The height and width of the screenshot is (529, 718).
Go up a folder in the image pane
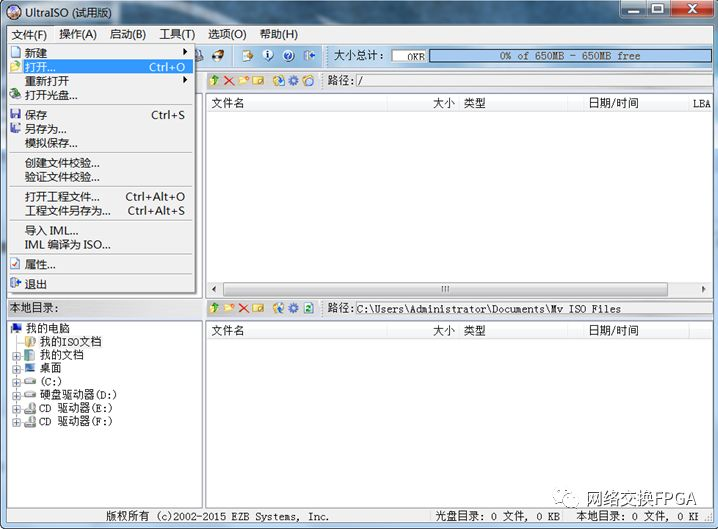click(x=214, y=81)
